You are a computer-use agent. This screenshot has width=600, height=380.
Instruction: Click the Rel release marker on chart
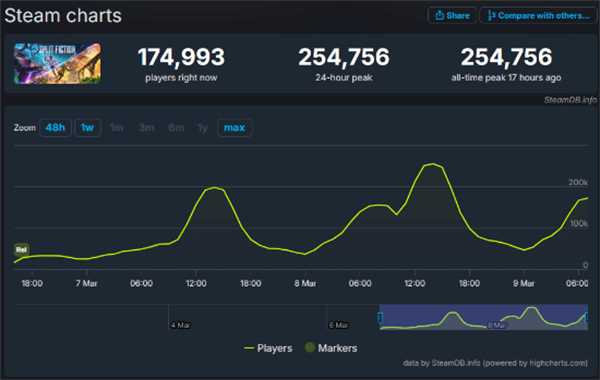pos(21,250)
